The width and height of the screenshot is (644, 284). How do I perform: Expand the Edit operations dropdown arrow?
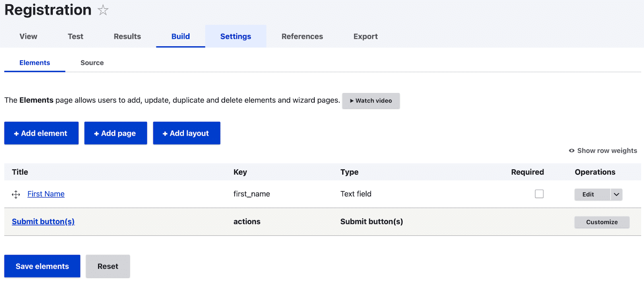(616, 195)
